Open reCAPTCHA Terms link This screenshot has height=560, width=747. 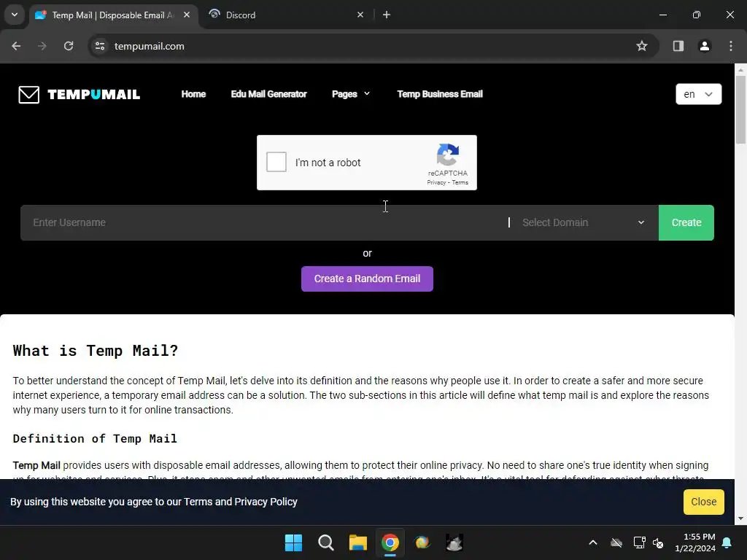click(x=460, y=183)
